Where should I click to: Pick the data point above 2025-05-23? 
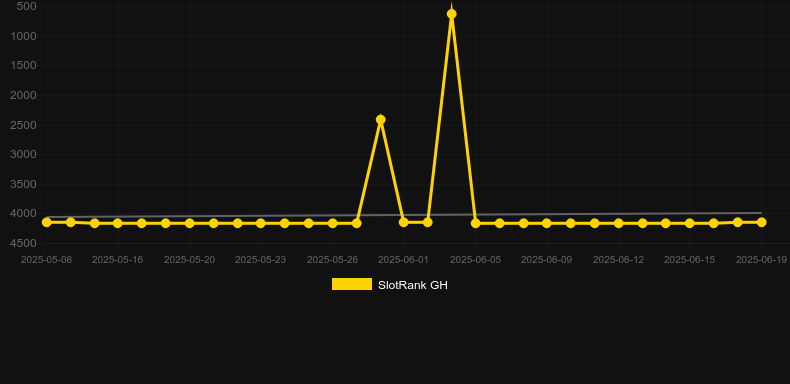point(260,223)
